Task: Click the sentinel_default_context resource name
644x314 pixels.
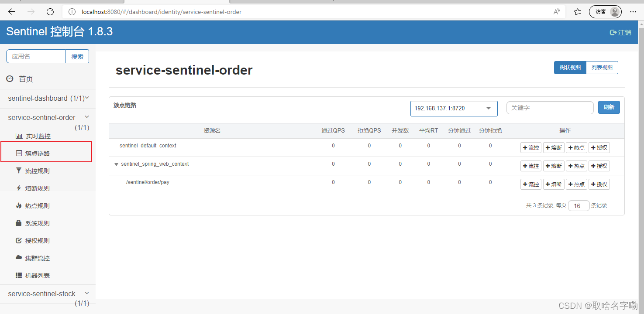Action: (148, 146)
